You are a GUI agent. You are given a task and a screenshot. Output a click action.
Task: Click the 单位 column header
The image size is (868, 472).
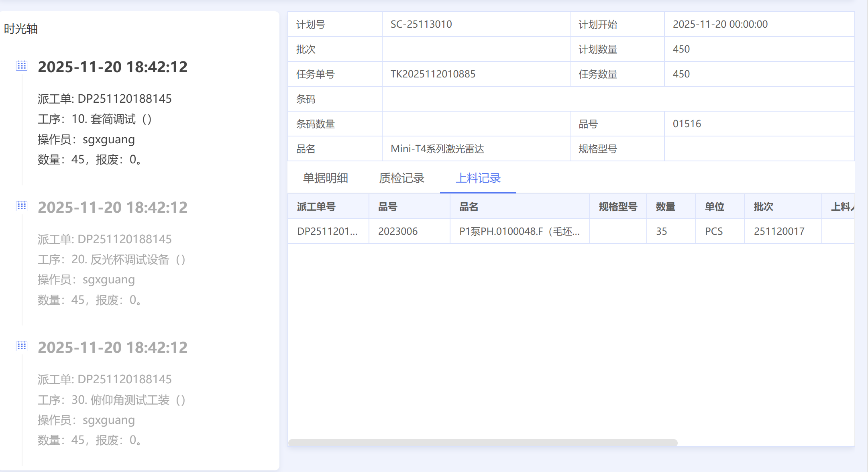(714, 207)
